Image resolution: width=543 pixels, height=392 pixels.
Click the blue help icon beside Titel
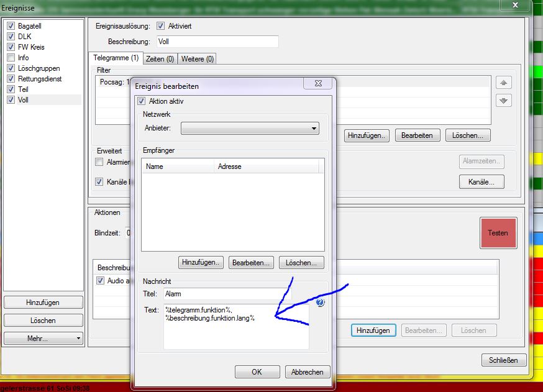[x=320, y=303]
